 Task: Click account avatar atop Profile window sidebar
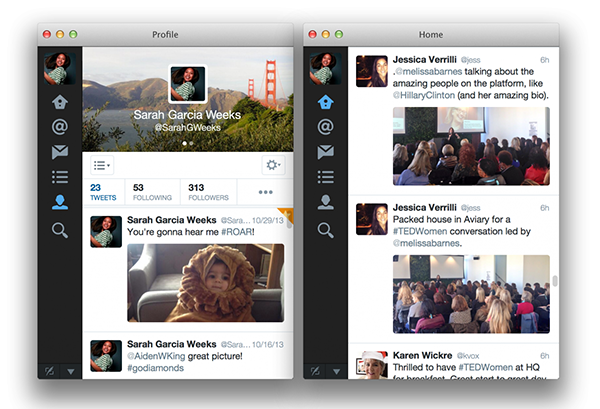[59, 68]
